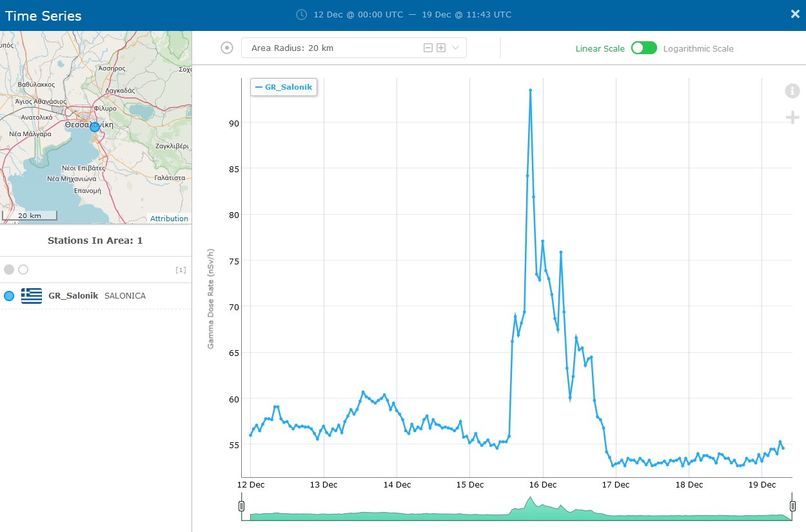The width and height of the screenshot is (806, 532).
Task: Click the left handle of range slider
Action: click(242, 506)
